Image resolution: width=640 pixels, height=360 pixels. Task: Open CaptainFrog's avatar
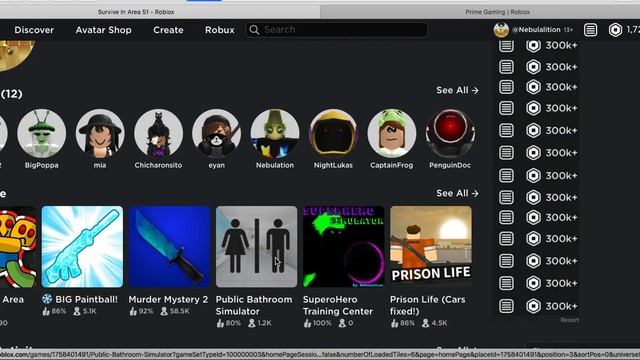tap(392, 133)
